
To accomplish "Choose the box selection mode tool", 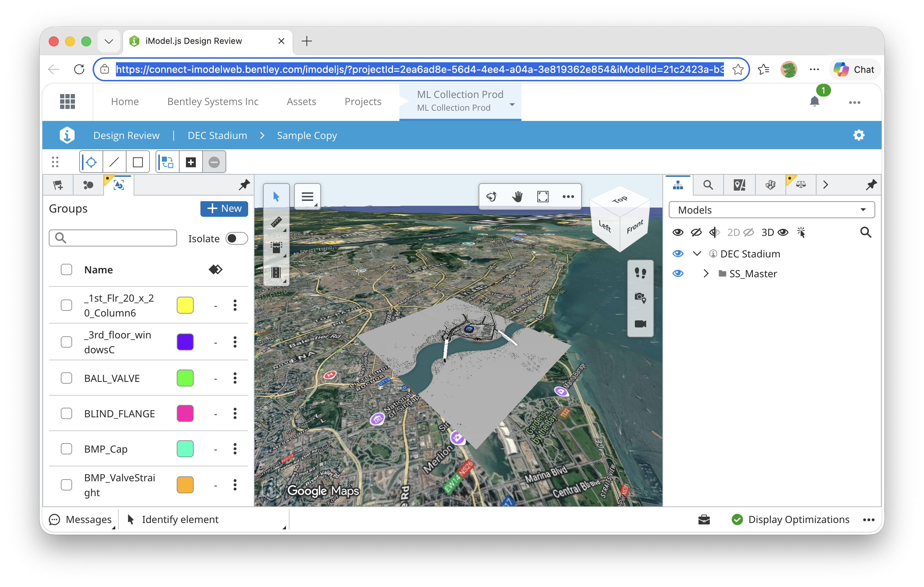I will click(x=138, y=162).
